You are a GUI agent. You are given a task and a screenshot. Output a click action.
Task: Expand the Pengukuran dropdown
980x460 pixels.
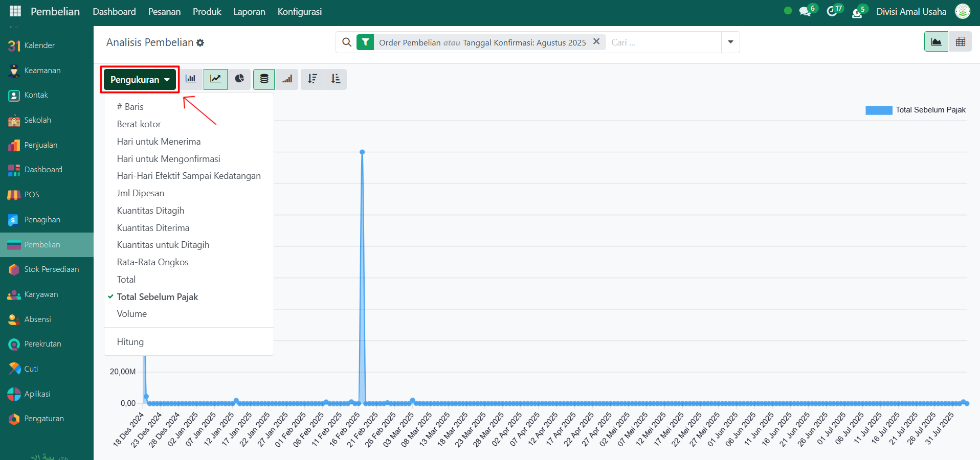pos(140,80)
